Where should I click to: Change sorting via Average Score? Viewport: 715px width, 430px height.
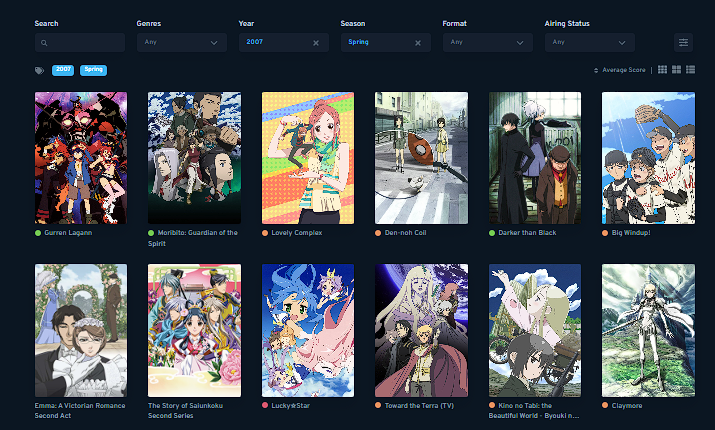click(620, 70)
